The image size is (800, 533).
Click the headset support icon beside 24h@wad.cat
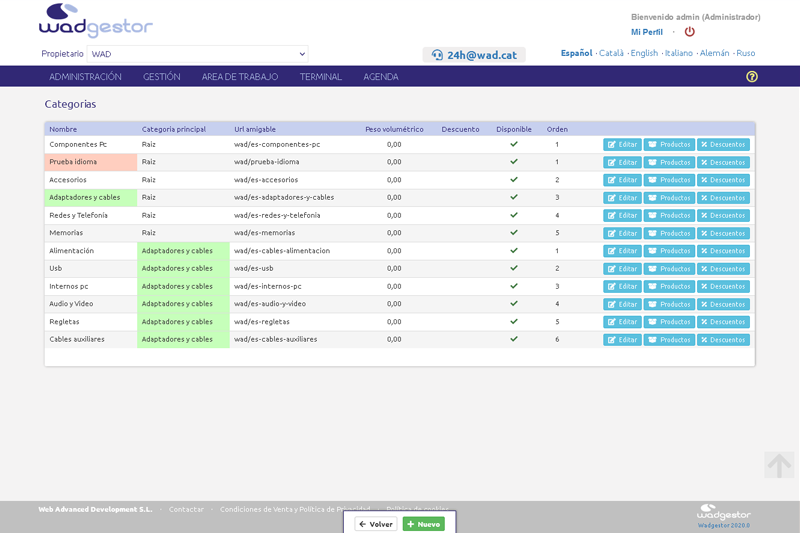[437, 55]
